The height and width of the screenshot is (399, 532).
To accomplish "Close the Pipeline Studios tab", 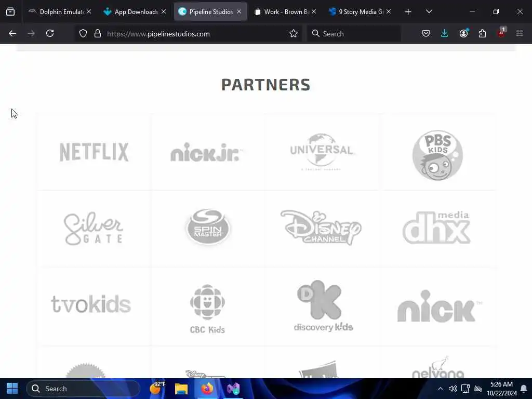I will point(239,11).
